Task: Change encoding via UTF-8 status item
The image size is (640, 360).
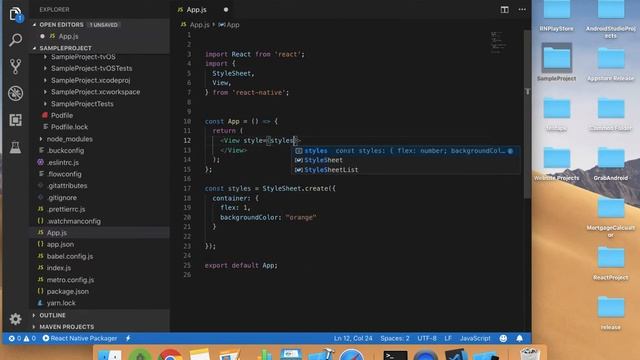Action: 427,338
